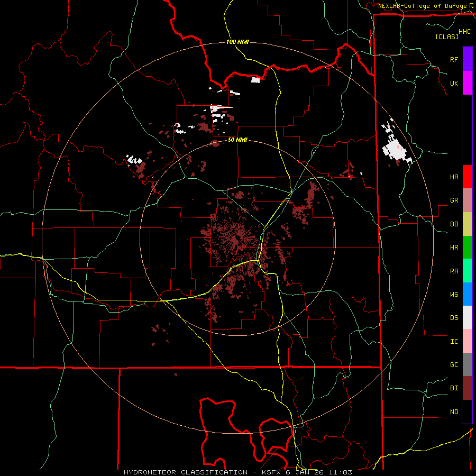Image resolution: width=476 pixels, height=476 pixels.
Task: Click the [CLAS] legend title
Action: pyautogui.click(x=447, y=36)
